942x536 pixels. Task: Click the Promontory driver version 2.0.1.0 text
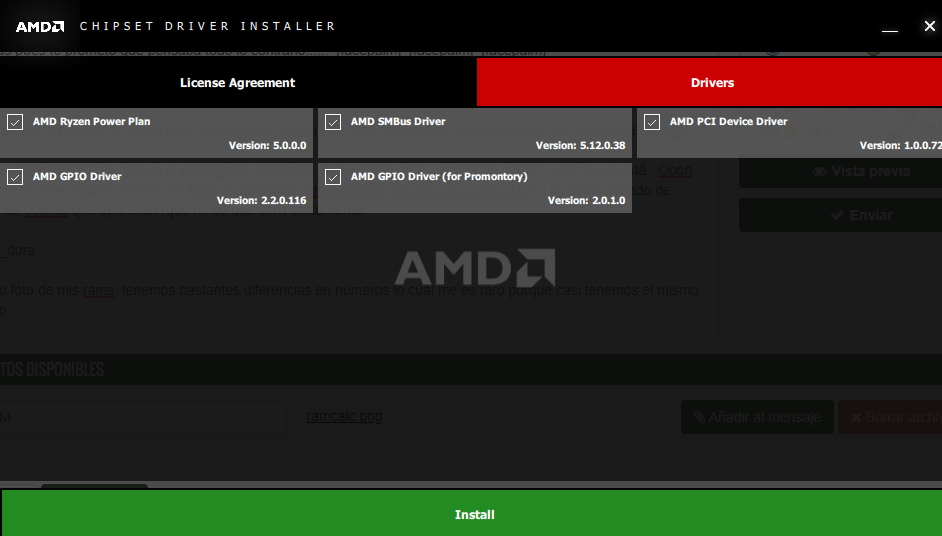[x=586, y=201]
